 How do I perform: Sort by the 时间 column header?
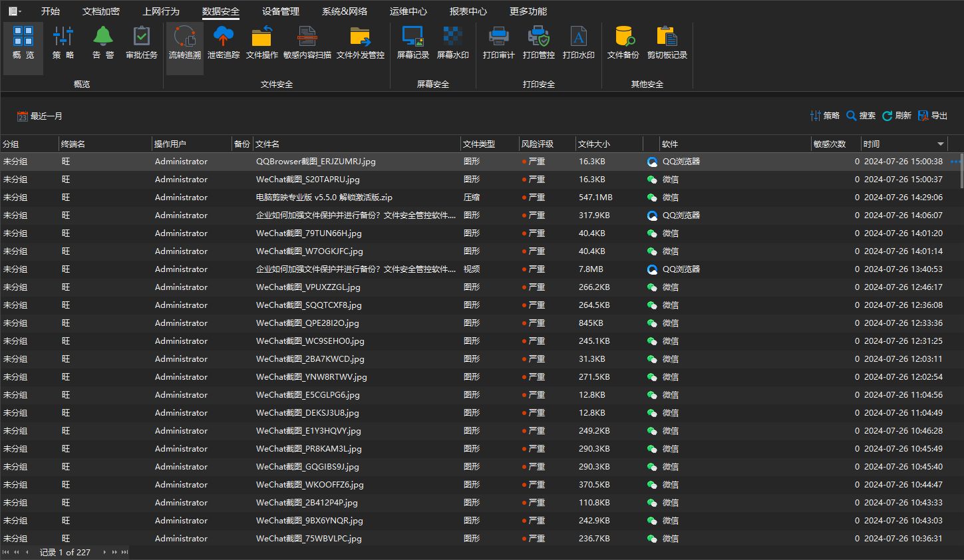[x=903, y=144]
